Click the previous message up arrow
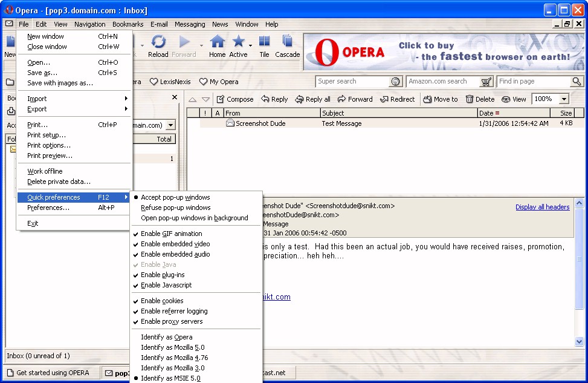 click(192, 99)
